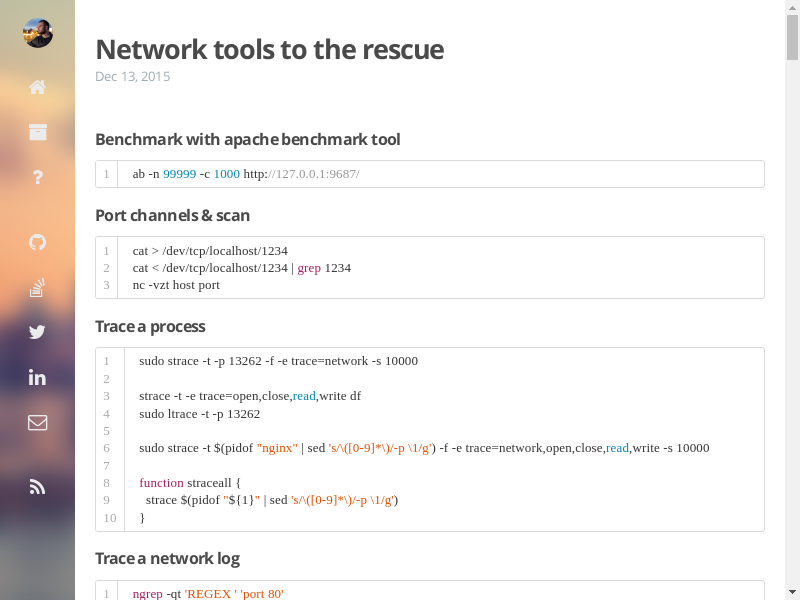Open the Stack Overflow icon link

(37, 288)
